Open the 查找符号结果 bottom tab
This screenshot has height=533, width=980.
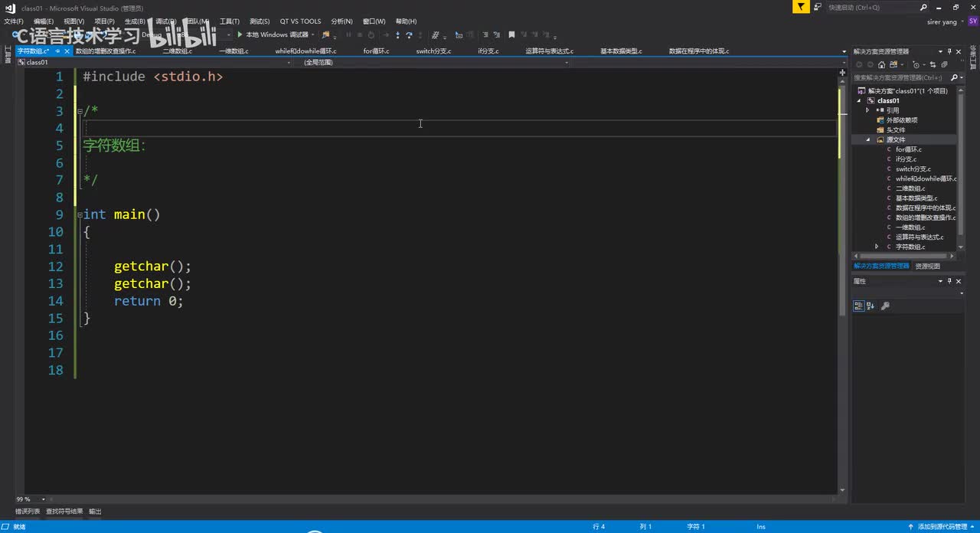pyautogui.click(x=64, y=511)
